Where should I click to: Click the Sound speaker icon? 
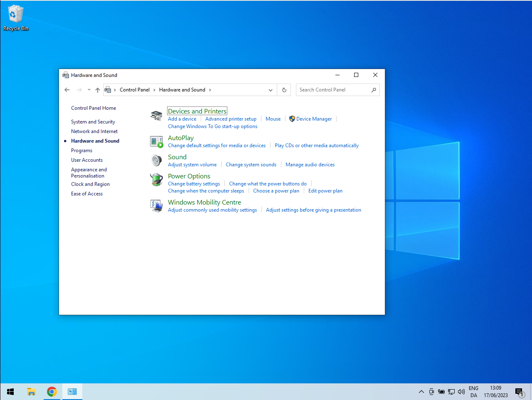pyautogui.click(x=156, y=160)
